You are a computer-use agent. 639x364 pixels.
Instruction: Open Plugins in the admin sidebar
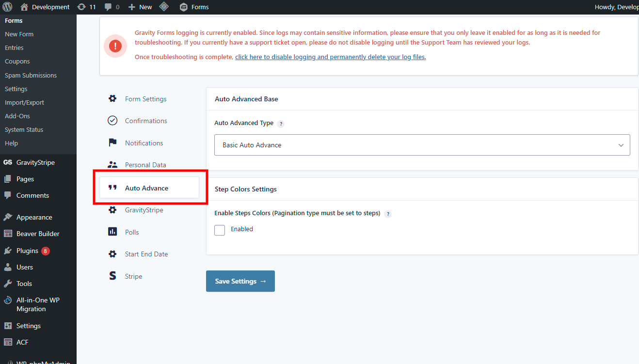(x=27, y=251)
